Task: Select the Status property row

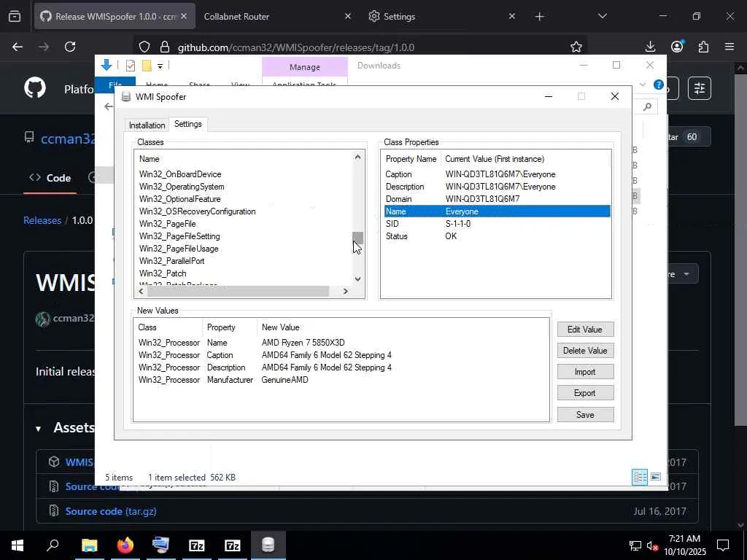Action: tap(497, 236)
